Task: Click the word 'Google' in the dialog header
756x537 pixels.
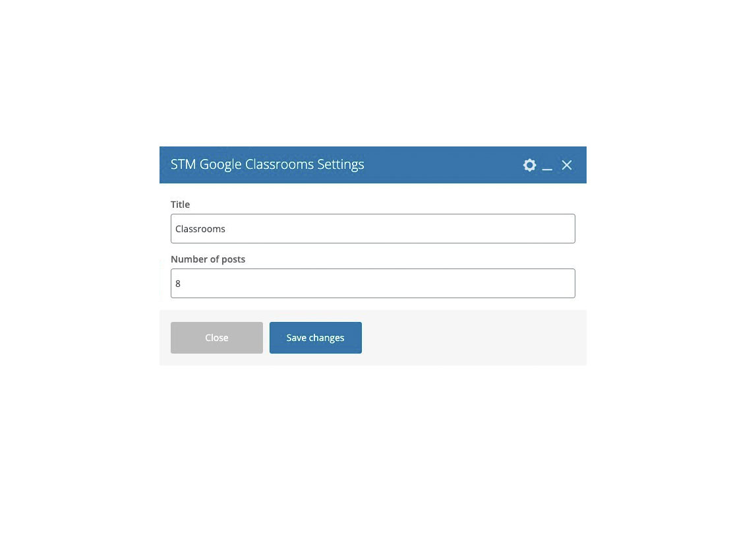Action: tap(220, 164)
